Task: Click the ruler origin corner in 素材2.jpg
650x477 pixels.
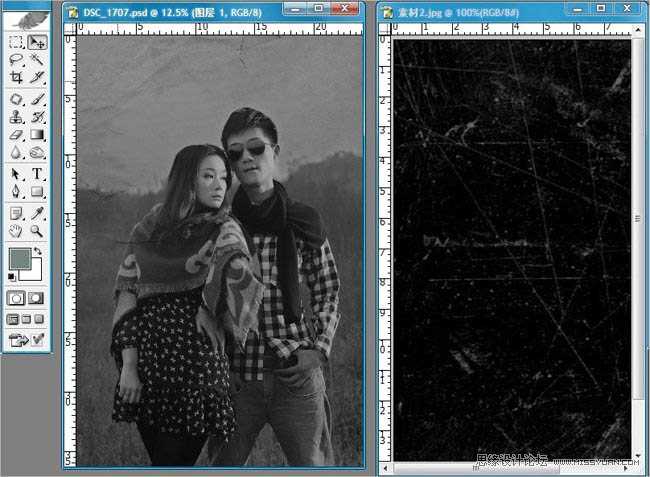Action: [385, 29]
